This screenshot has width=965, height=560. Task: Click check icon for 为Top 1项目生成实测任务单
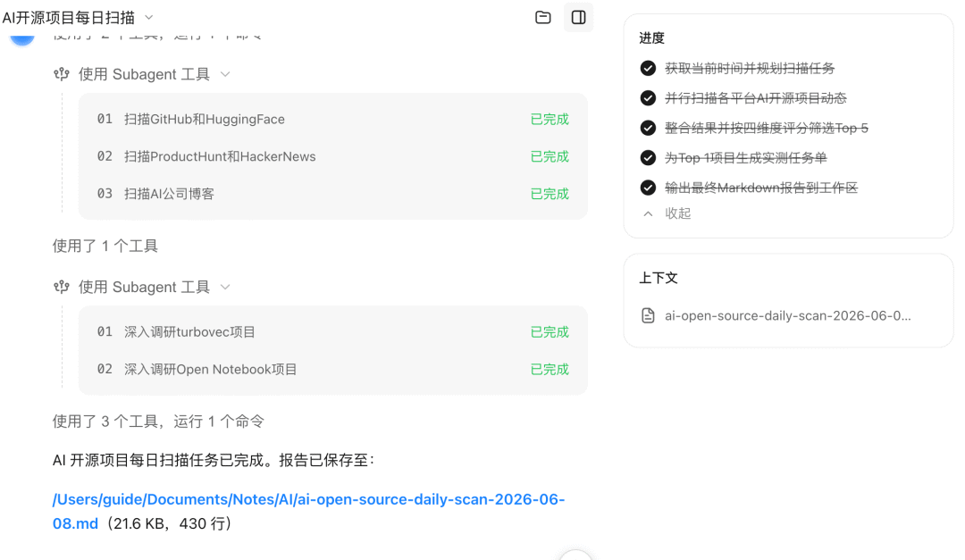tap(648, 157)
